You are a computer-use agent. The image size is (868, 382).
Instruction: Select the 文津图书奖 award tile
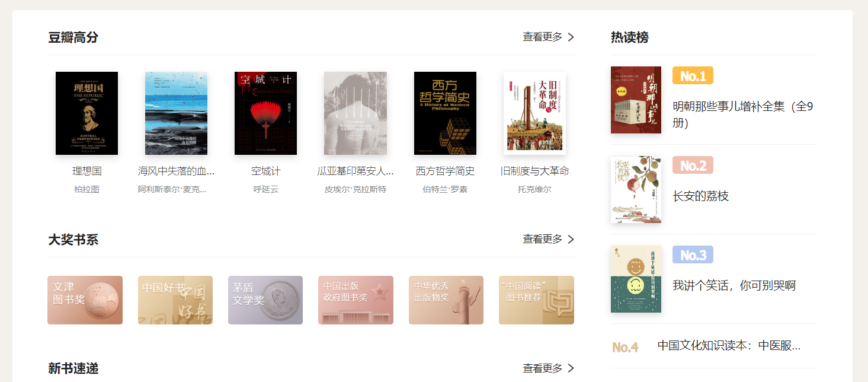tap(85, 300)
